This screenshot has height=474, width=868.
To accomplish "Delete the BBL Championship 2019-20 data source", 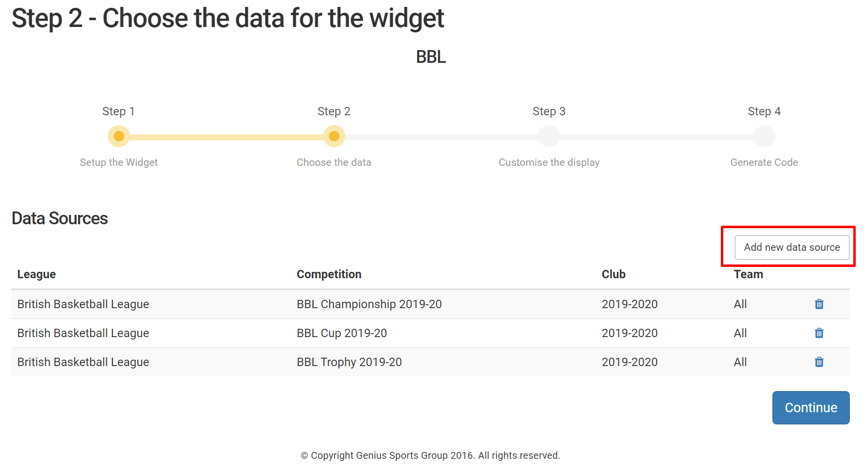I will coord(819,304).
